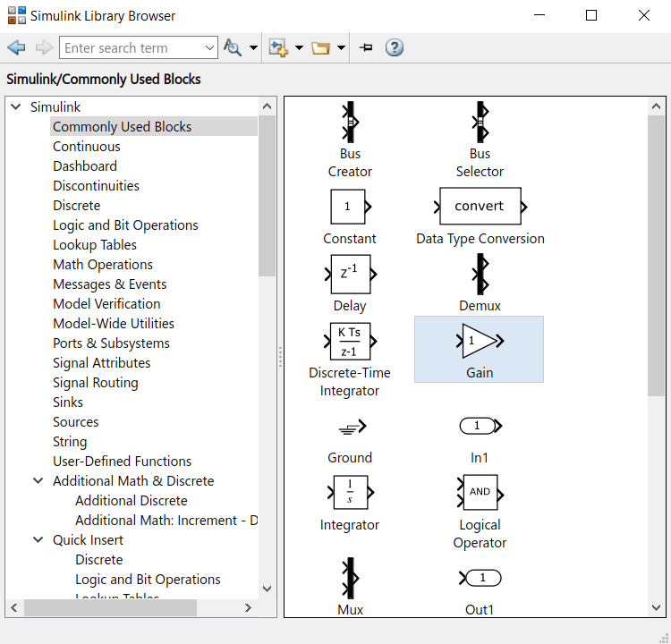671x644 pixels.
Task: Open search options dropdown arrow
Action: tap(253, 47)
